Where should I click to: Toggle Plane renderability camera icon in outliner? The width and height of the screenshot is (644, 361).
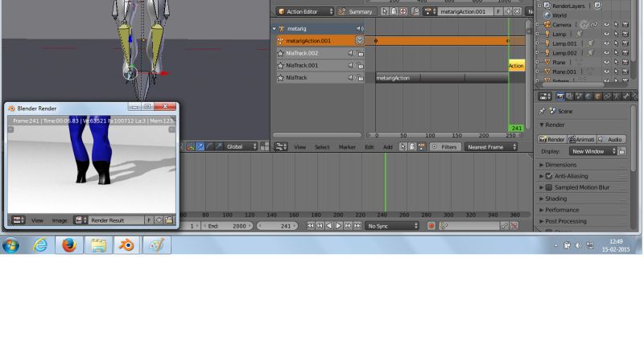625,63
